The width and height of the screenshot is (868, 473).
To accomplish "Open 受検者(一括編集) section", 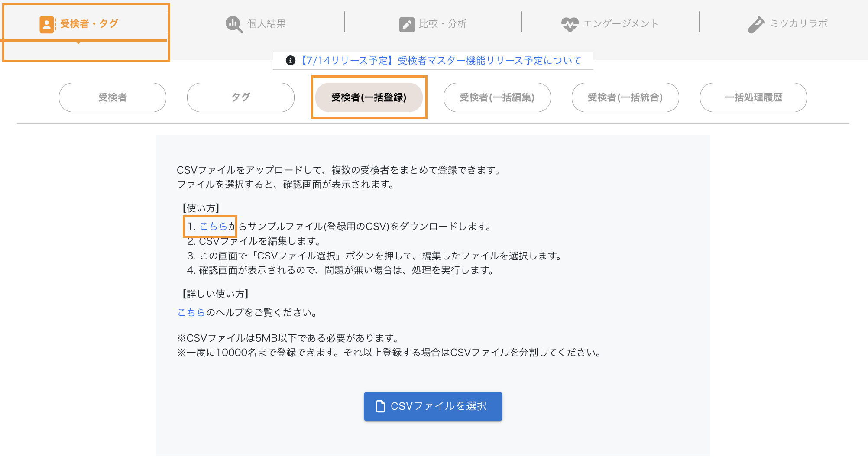I will (x=497, y=97).
